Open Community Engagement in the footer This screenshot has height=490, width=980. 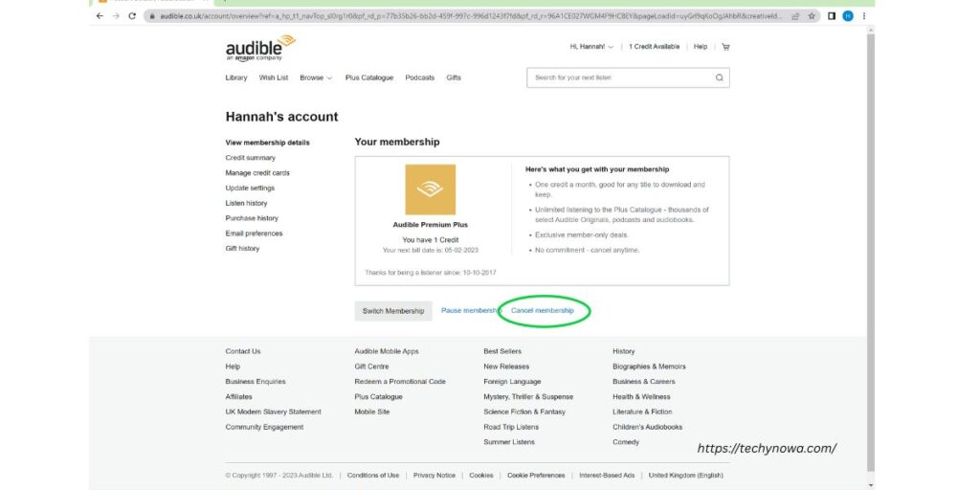click(x=264, y=427)
